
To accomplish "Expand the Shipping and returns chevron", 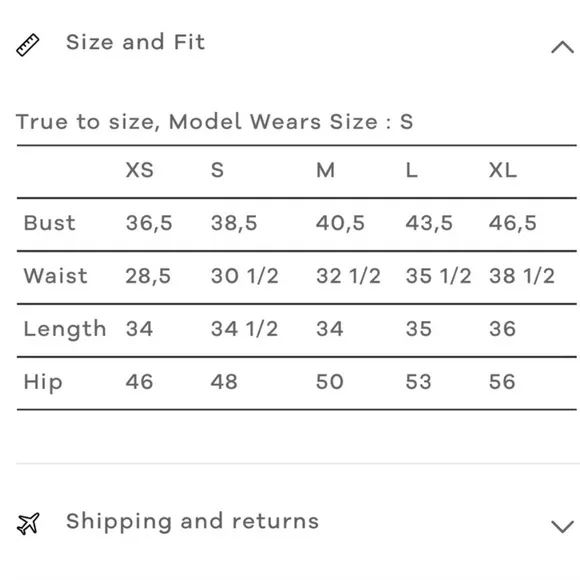I will click(x=562, y=526).
